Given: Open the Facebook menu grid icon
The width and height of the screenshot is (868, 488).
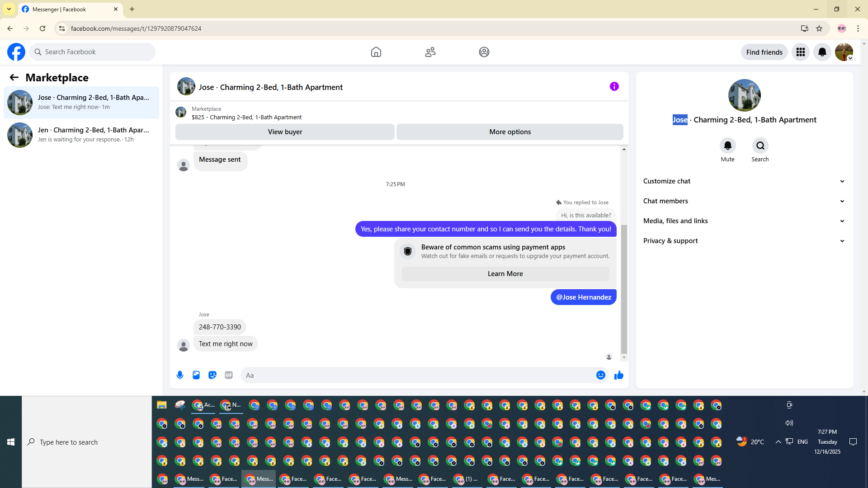Looking at the screenshot, I should click(x=801, y=52).
